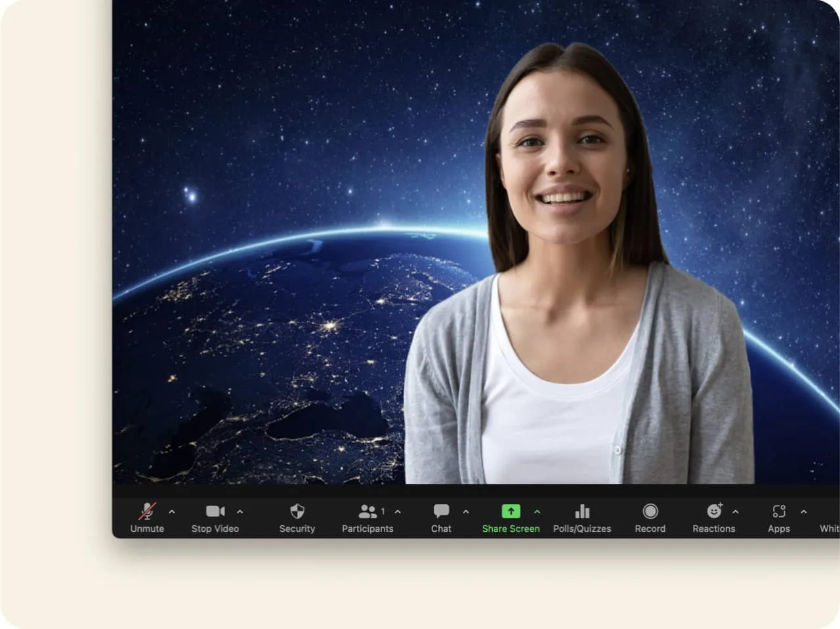Start recording with the Record icon
This screenshot has height=629, width=840.
tap(650, 511)
